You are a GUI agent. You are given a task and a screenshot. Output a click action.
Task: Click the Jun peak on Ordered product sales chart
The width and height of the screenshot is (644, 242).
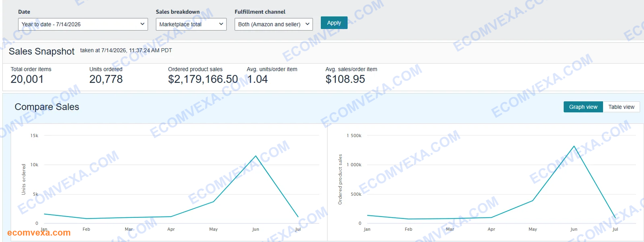[x=574, y=146]
